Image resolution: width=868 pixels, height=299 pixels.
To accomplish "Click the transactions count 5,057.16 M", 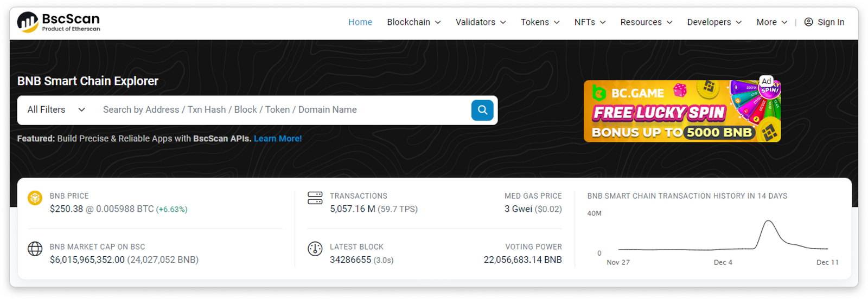I will coord(353,209).
